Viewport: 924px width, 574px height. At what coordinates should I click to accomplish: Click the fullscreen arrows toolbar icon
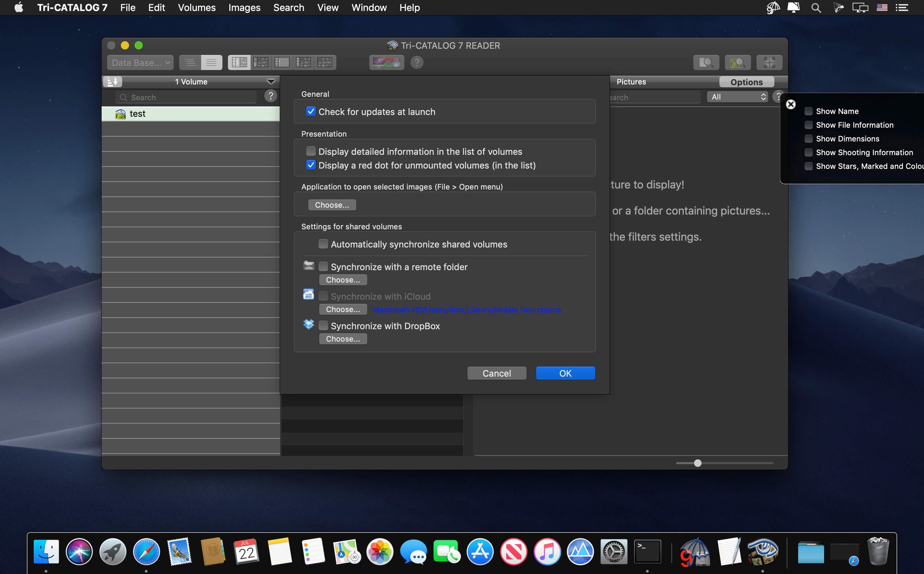pyautogui.click(x=769, y=62)
